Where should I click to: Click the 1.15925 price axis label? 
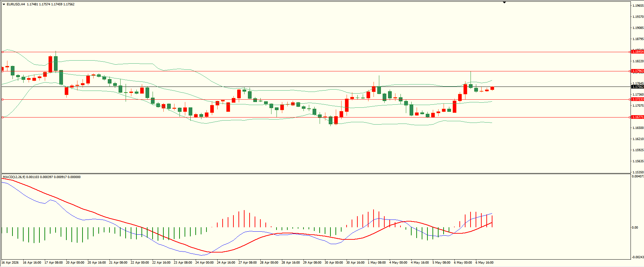coord(638,150)
